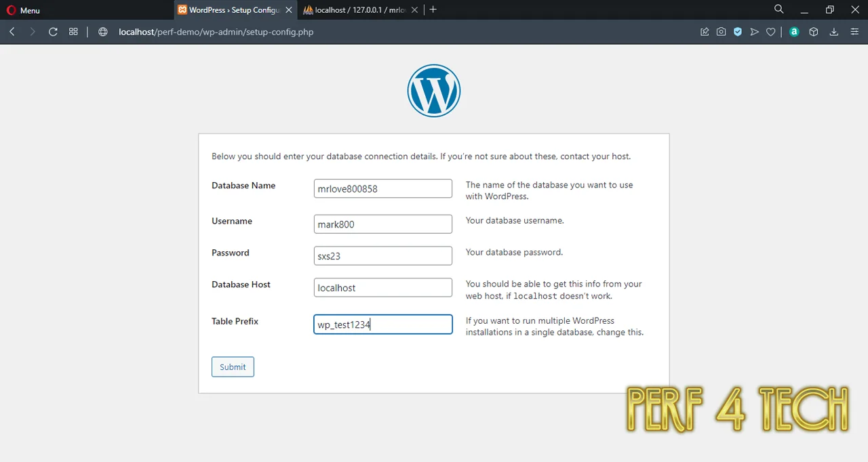Open the Opera Menu button
The height and width of the screenshot is (462, 868).
(23, 10)
